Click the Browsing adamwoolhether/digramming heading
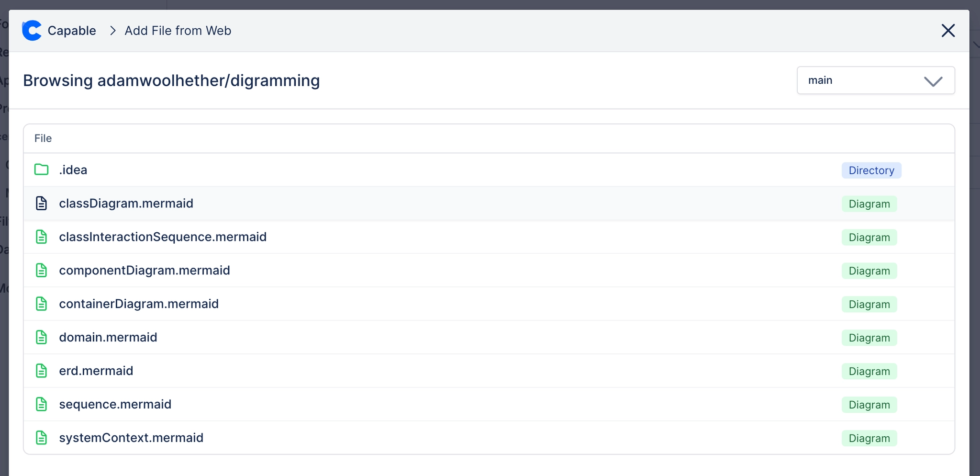 pos(171,80)
